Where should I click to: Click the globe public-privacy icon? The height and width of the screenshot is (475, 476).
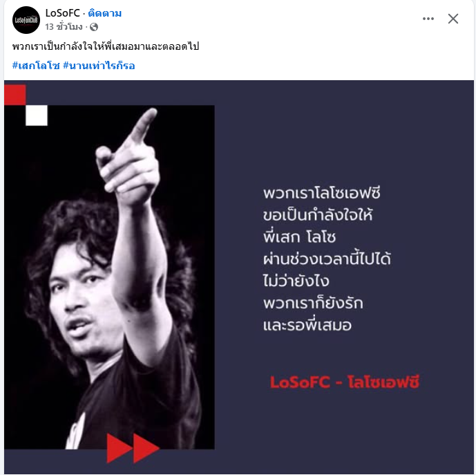tap(94, 27)
